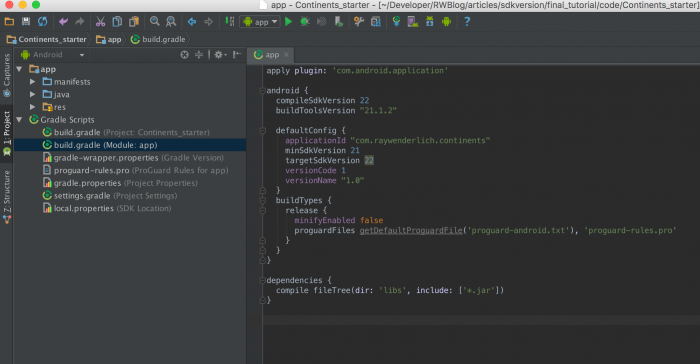Viewport: 700px width, 364px height.
Task: Open AVD Manager device icon
Action: tap(412, 21)
